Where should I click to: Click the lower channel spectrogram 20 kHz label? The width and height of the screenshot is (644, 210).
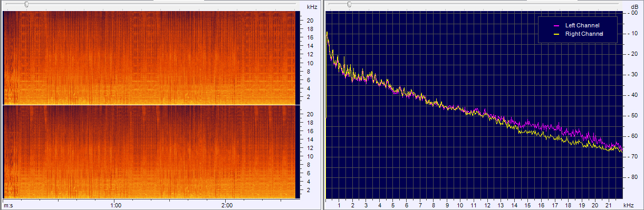(311, 114)
